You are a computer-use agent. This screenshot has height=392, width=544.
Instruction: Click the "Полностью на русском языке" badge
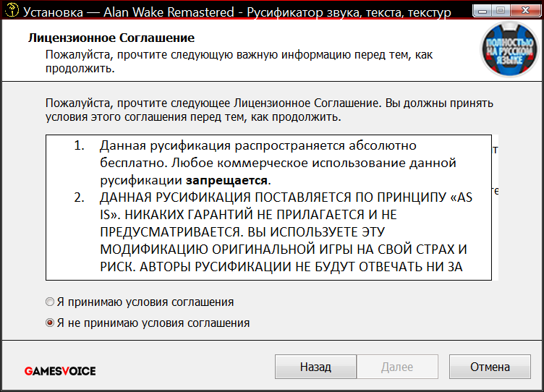pyautogui.click(x=509, y=51)
